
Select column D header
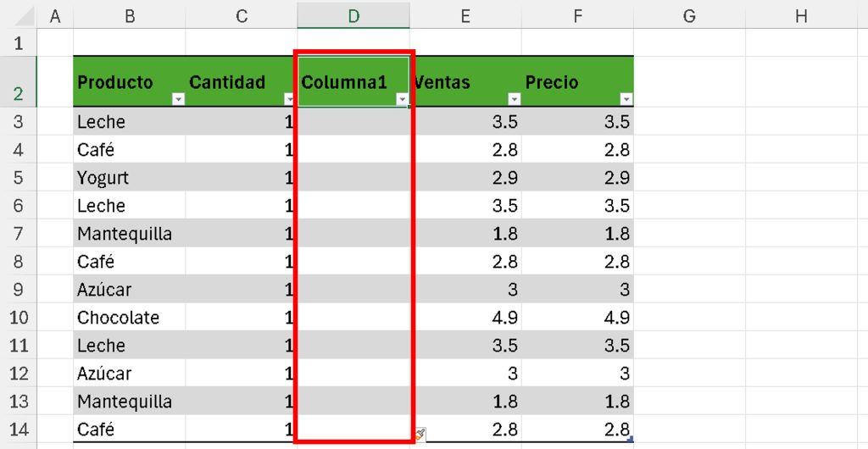click(x=353, y=15)
